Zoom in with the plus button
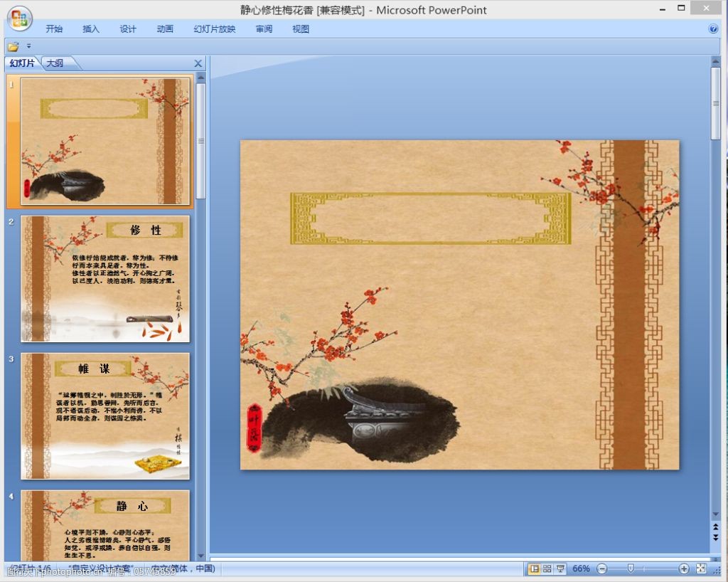 (x=683, y=568)
